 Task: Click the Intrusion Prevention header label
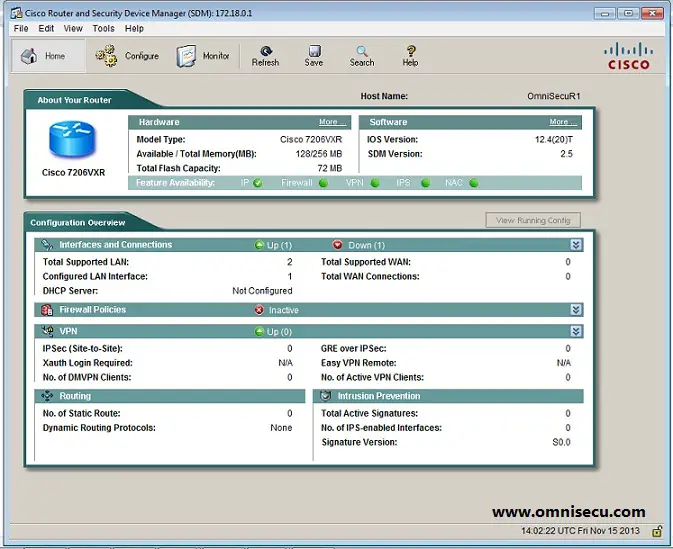click(x=379, y=396)
